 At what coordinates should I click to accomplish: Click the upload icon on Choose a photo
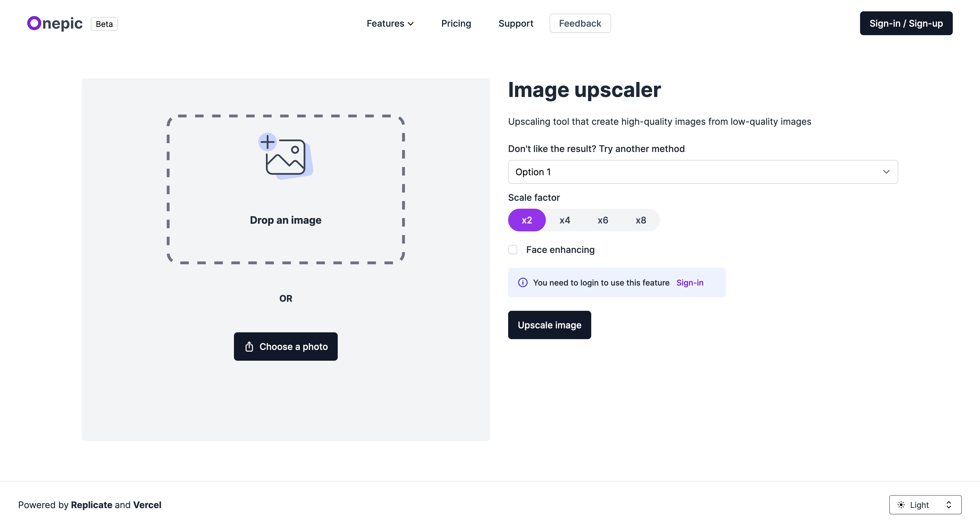[249, 347]
